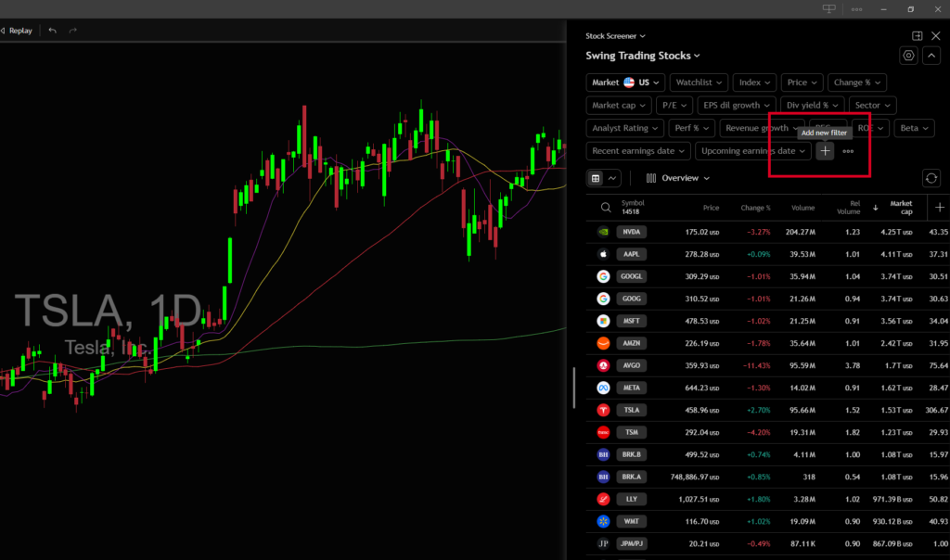
Task: Open the Revenue growth filter
Action: click(762, 128)
